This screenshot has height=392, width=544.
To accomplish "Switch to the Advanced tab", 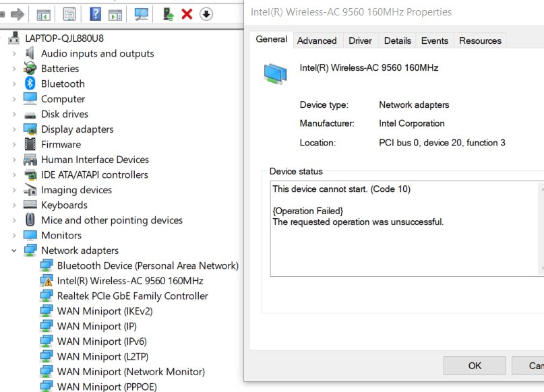I will coord(317,40).
